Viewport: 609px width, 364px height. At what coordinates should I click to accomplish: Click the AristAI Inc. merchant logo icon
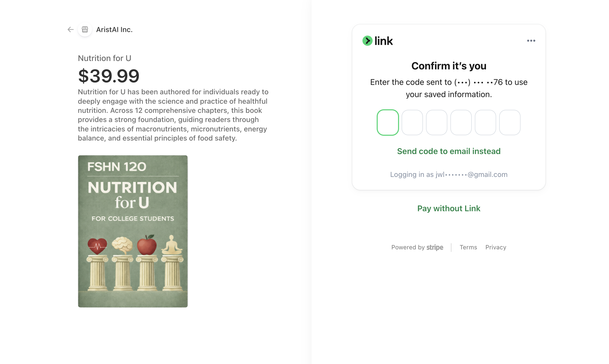tap(85, 30)
